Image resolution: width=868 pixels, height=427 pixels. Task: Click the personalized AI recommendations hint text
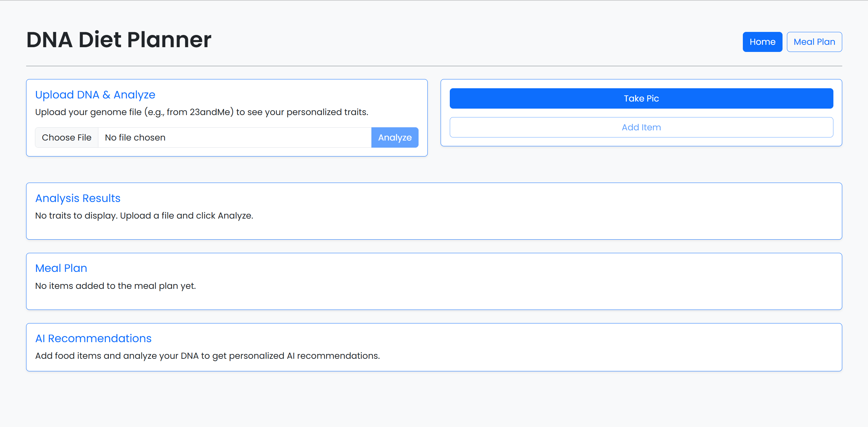[207, 356]
